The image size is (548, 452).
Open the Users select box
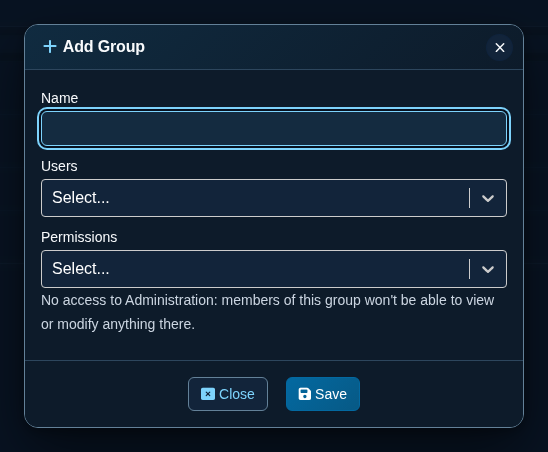click(x=274, y=198)
